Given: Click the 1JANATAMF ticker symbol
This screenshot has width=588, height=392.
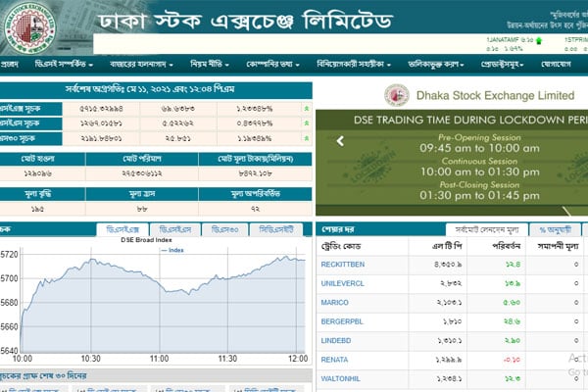Looking at the screenshot, I should 503,40.
